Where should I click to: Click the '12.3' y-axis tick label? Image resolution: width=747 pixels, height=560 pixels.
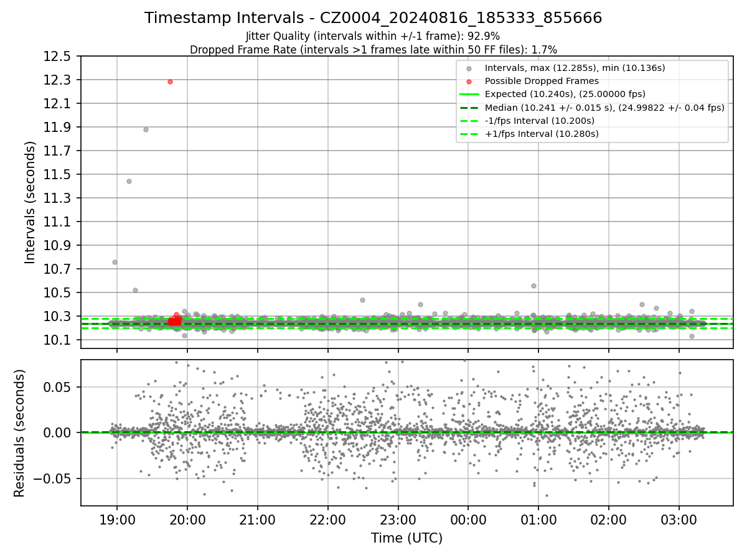[59, 80]
